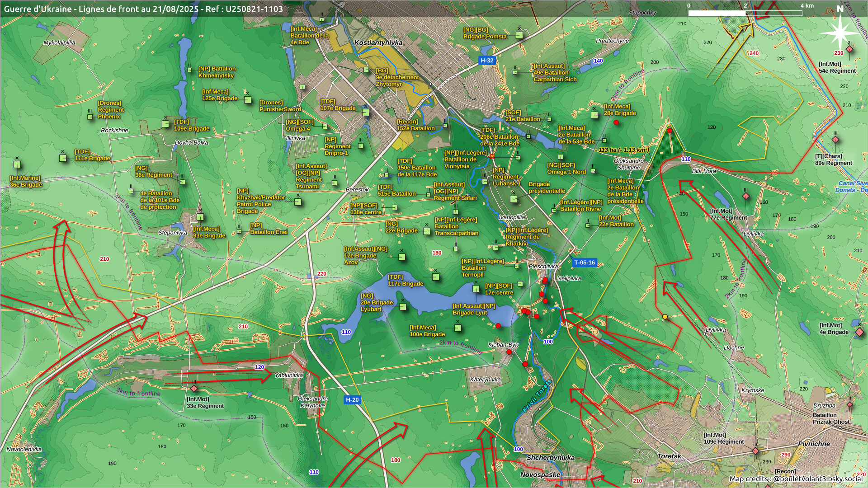Click the yellow dot marker near Dyliivka
Screen dimensions: 868x488
[x=665, y=317]
